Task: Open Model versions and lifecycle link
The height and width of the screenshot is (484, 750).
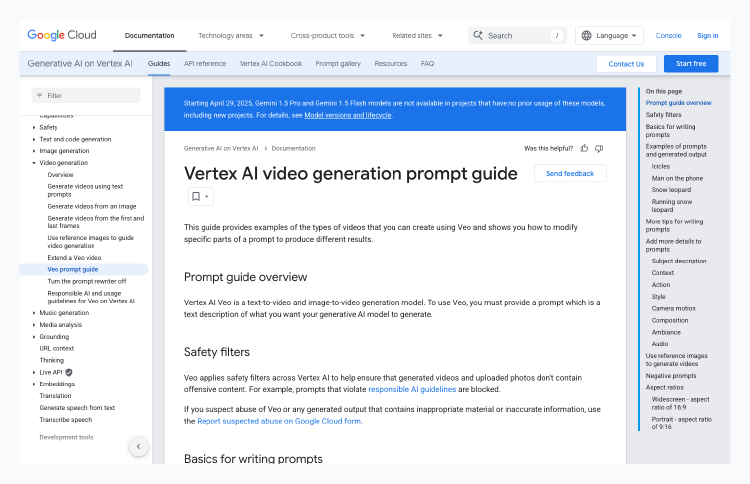Action: (348, 115)
